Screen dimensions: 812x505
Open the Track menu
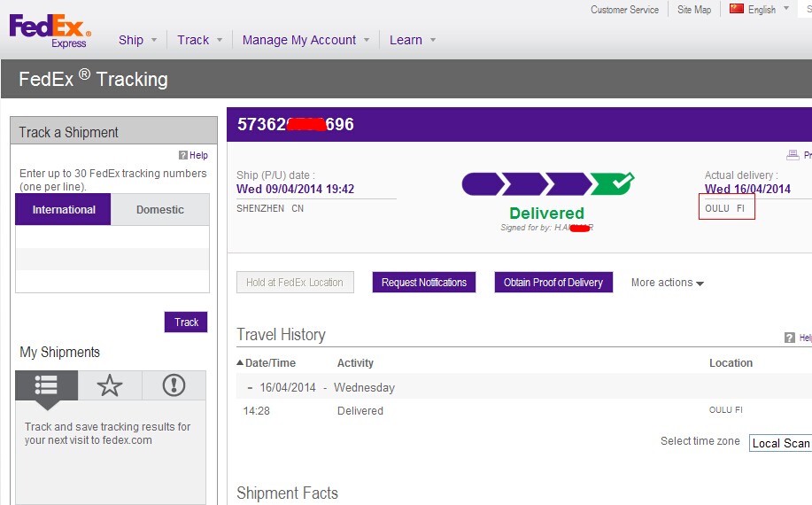pos(199,40)
